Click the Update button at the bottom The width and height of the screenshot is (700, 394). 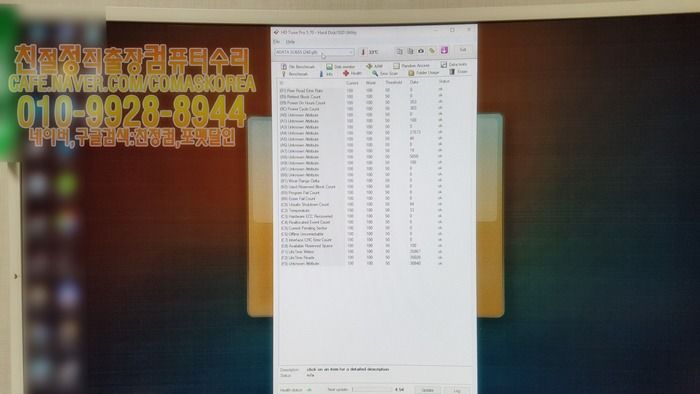coord(427,390)
